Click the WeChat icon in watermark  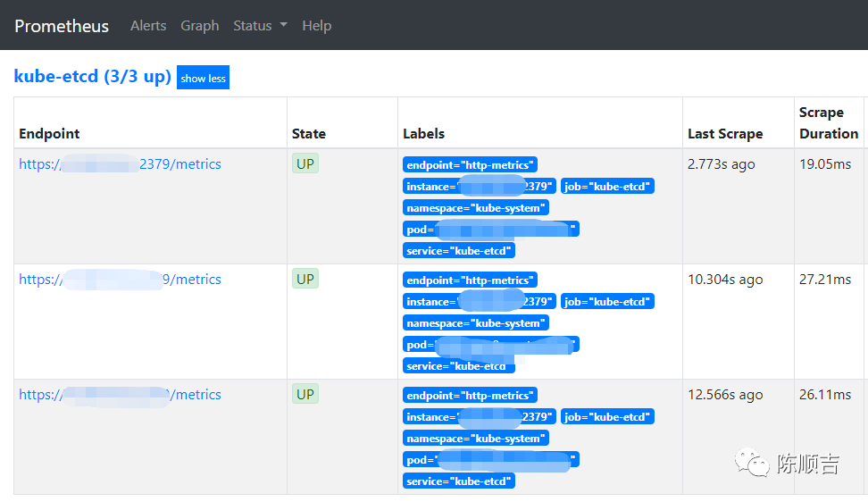coord(751,464)
